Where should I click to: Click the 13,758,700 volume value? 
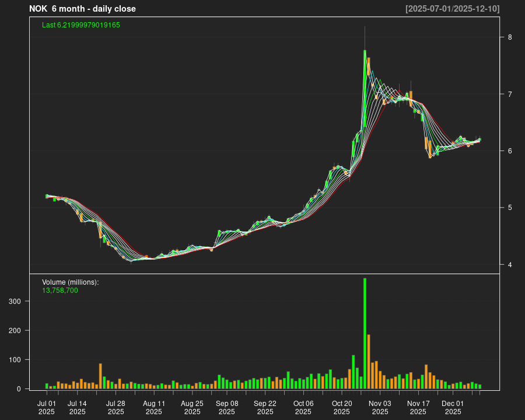[60, 290]
